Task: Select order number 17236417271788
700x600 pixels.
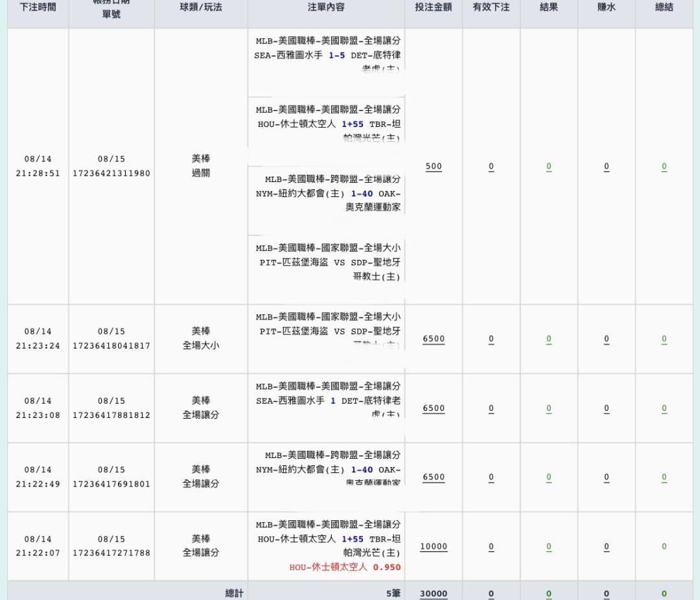Action: coord(111,553)
